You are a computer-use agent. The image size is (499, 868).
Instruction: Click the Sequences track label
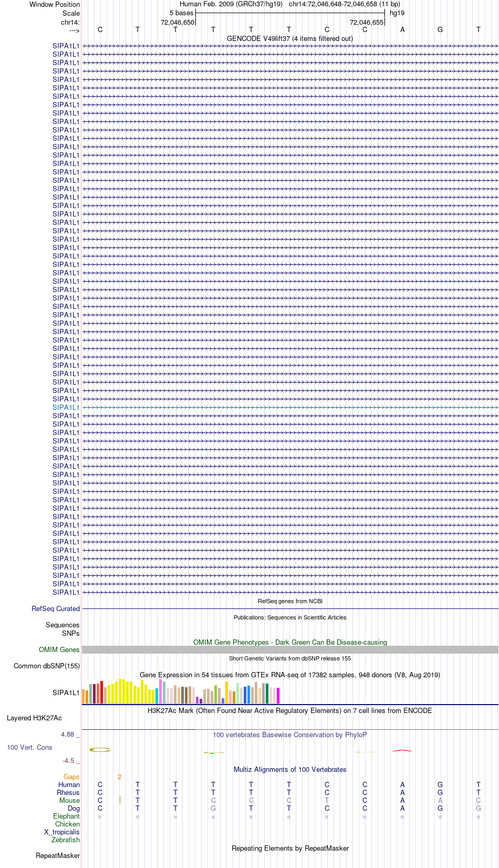(63, 625)
